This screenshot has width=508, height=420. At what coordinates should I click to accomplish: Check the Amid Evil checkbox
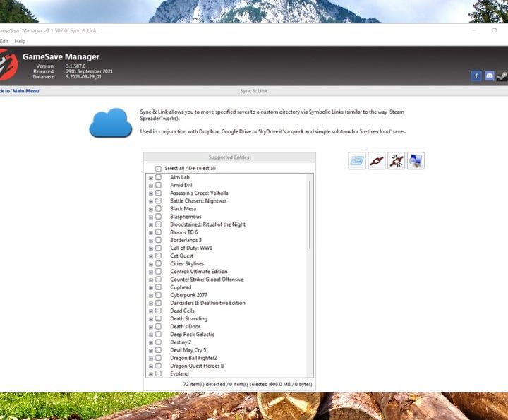(x=158, y=185)
